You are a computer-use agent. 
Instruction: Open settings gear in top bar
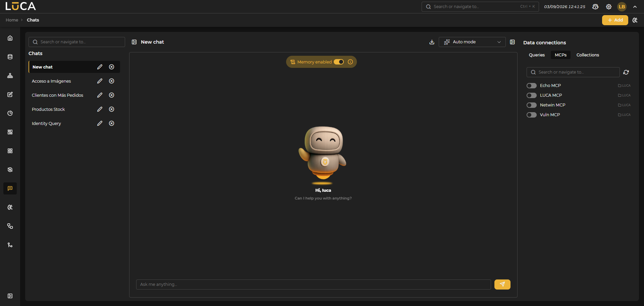[x=609, y=7]
